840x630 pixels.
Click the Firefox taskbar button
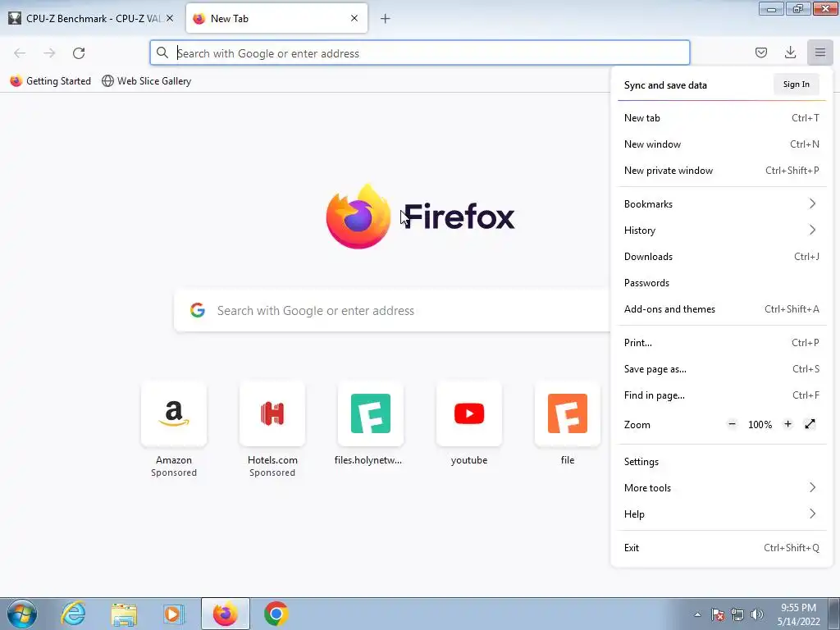pos(225,614)
